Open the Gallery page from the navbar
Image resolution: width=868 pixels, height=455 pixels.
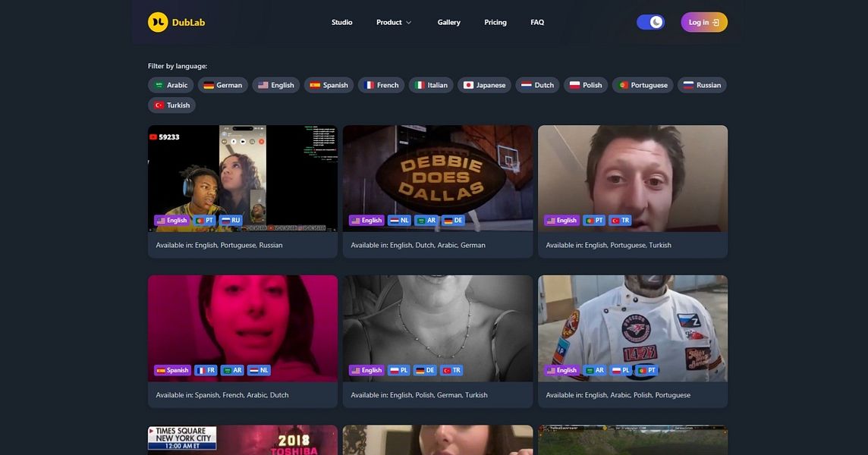(x=448, y=22)
